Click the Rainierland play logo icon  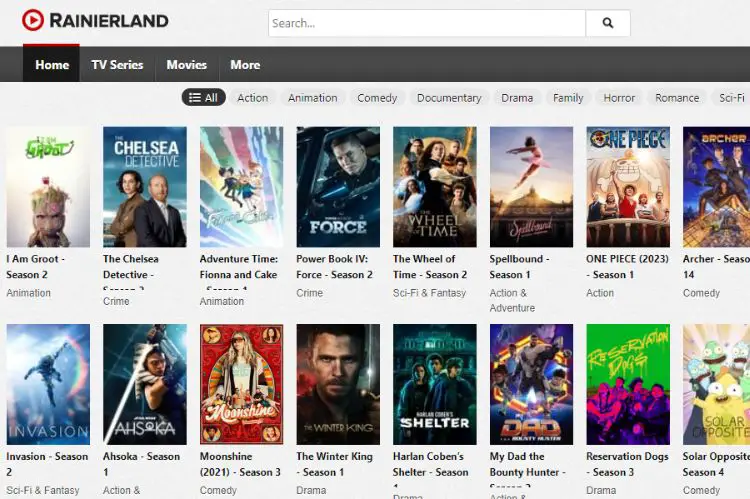(x=33, y=20)
